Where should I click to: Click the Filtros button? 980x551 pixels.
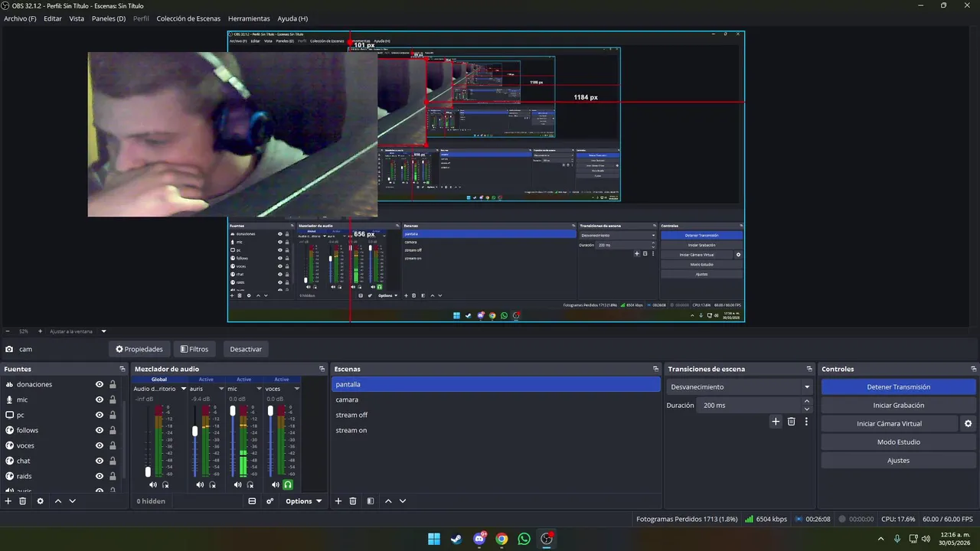pyautogui.click(x=194, y=349)
